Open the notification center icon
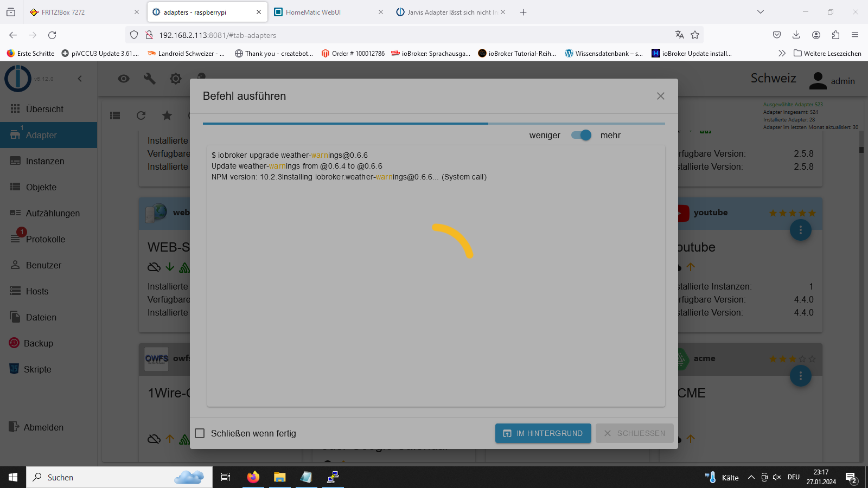Image resolution: width=868 pixels, height=488 pixels. click(x=851, y=477)
